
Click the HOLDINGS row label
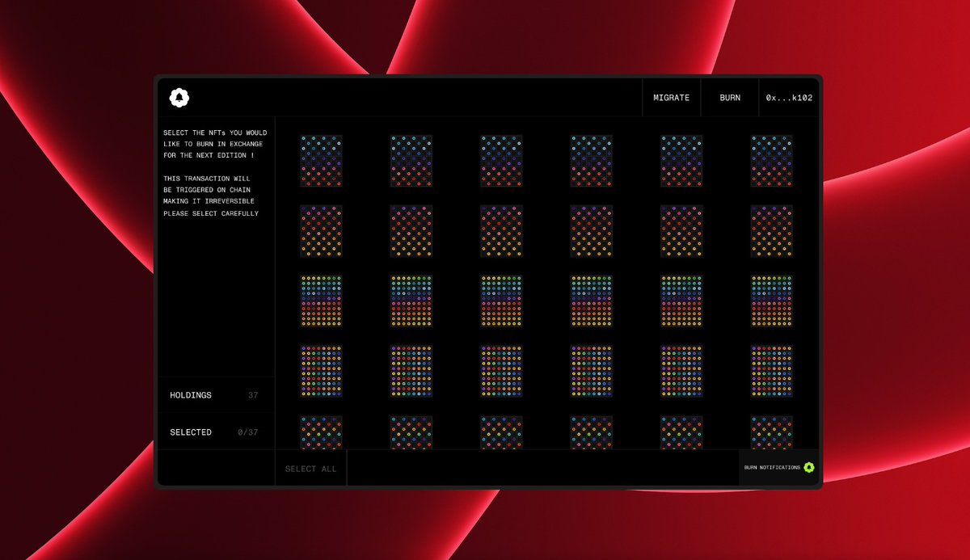pos(191,395)
